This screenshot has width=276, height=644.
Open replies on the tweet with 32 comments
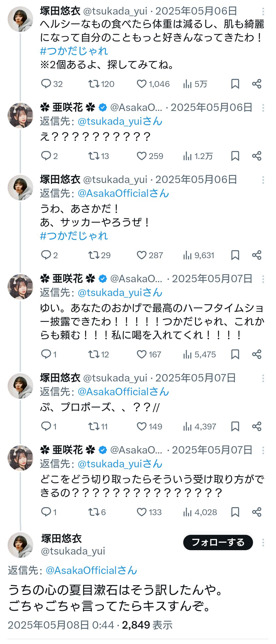click(x=46, y=84)
